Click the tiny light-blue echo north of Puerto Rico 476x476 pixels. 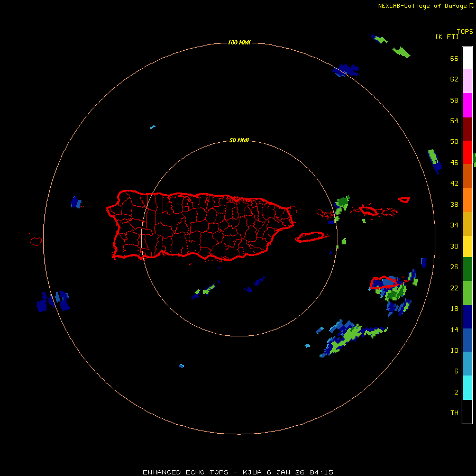(x=153, y=127)
